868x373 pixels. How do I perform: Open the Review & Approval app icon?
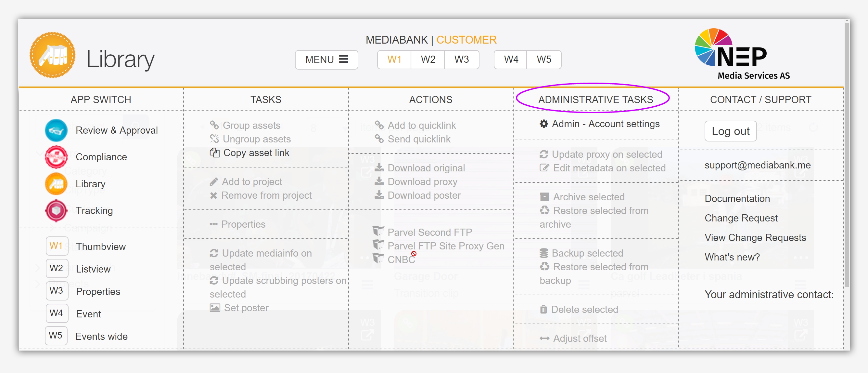(56, 130)
